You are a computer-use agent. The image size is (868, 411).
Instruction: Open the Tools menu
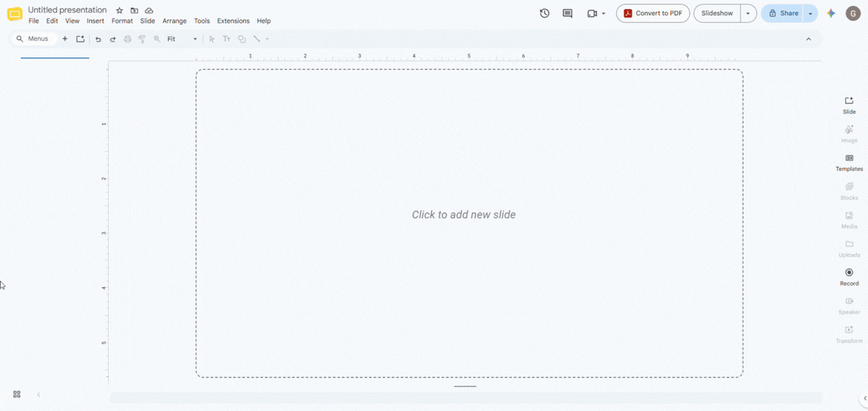click(202, 21)
